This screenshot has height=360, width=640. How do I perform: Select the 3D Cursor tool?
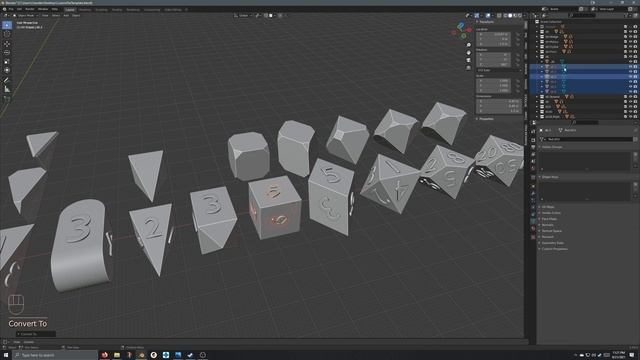[7, 34]
